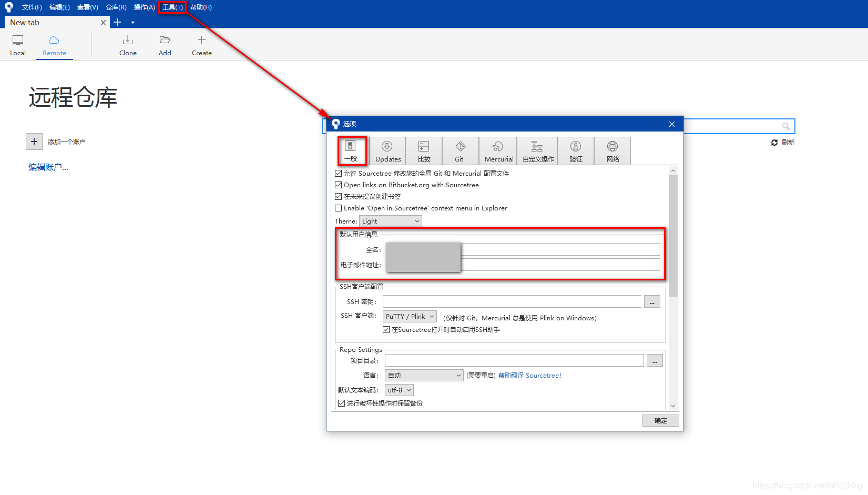Open the Updates options tab
This screenshot has height=495, width=868.
pyautogui.click(x=388, y=151)
